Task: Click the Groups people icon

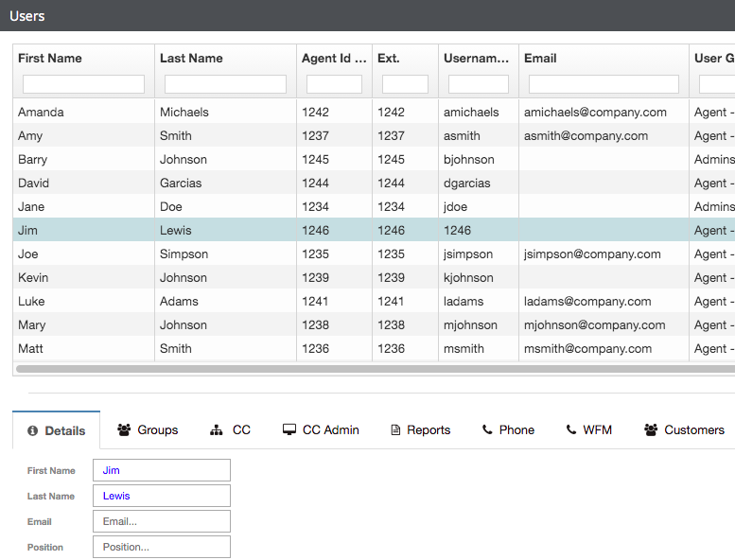Action: click(124, 429)
